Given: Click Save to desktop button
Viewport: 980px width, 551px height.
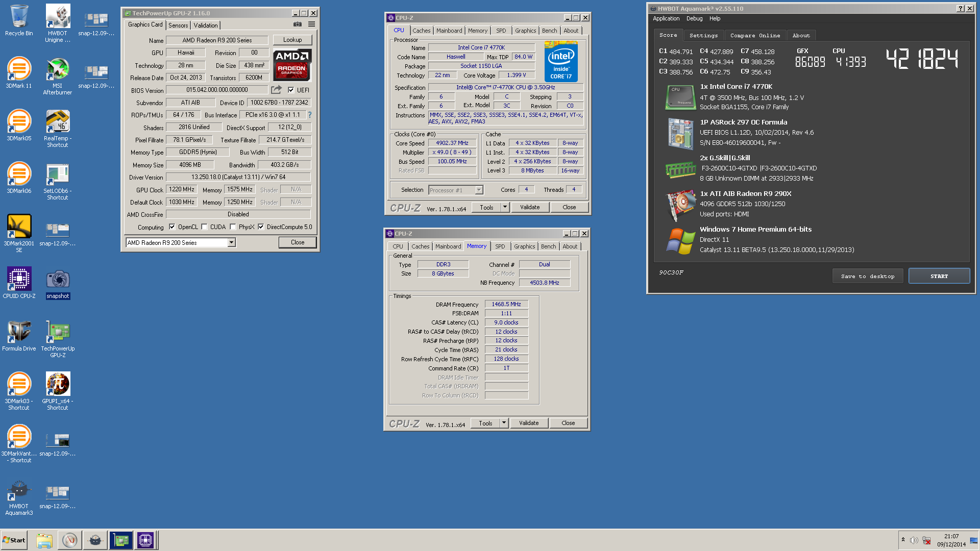Looking at the screenshot, I should 868,276.
